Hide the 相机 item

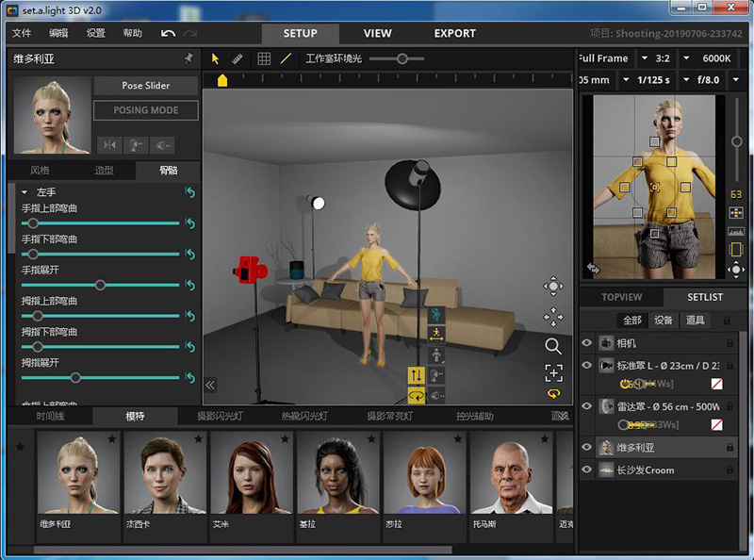586,342
